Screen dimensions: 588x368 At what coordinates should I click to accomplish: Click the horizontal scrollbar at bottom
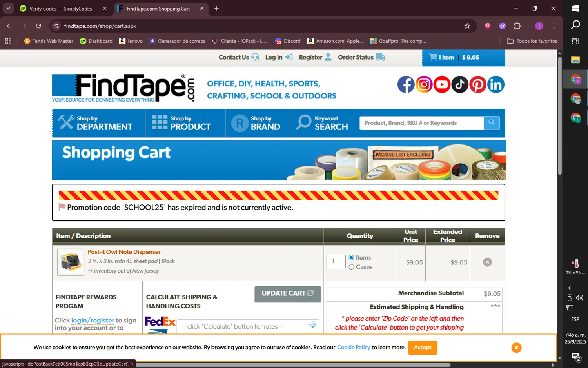pyautogui.click(x=293, y=365)
